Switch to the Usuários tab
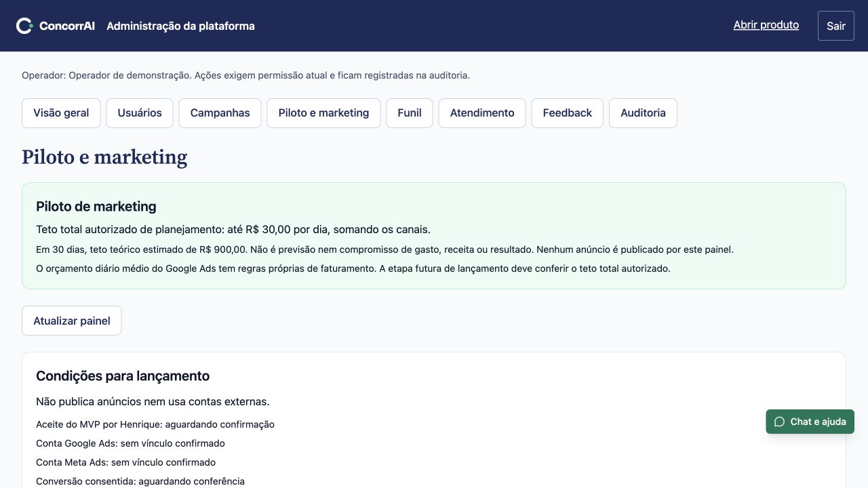 click(140, 113)
